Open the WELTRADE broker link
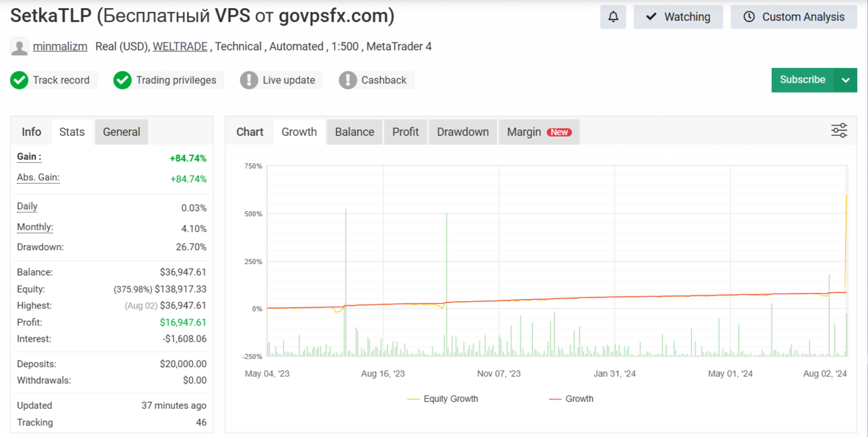 [x=180, y=47]
